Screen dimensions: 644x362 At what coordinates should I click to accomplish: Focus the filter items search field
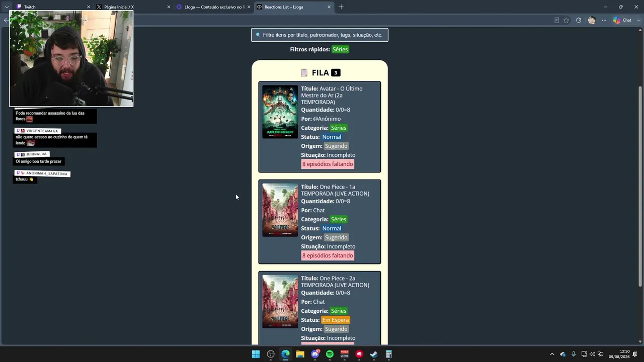coord(319,35)
